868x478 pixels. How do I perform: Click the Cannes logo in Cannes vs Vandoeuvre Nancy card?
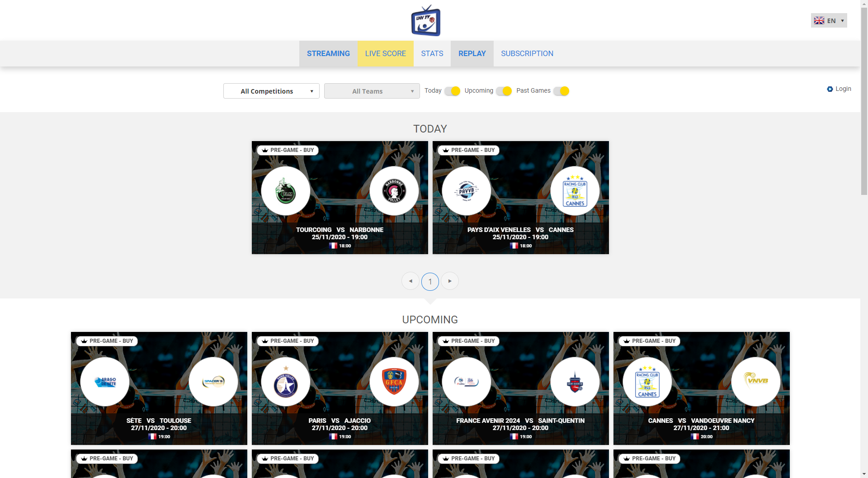[647, 382]
